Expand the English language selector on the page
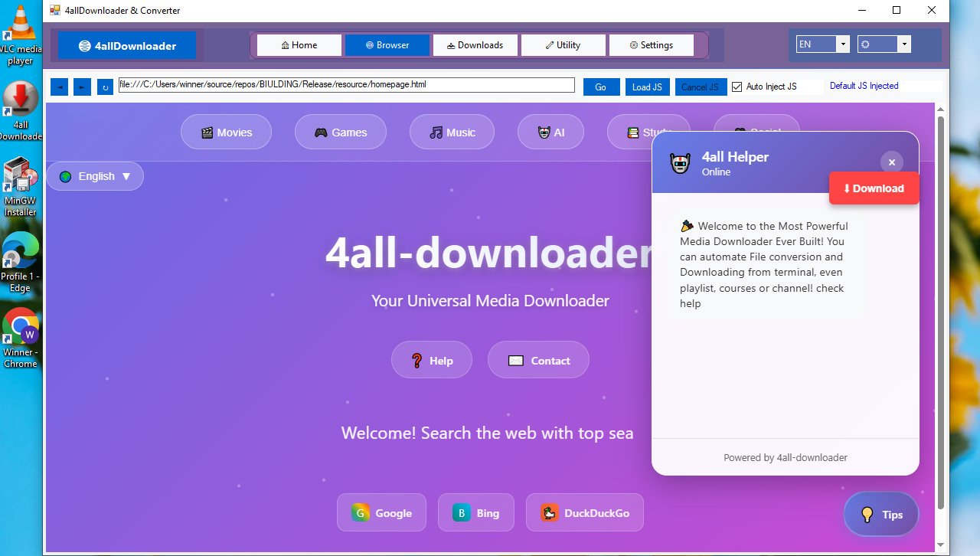Image resolution: width=980 pixels, height=556 pixels. [x=95, y=176]
